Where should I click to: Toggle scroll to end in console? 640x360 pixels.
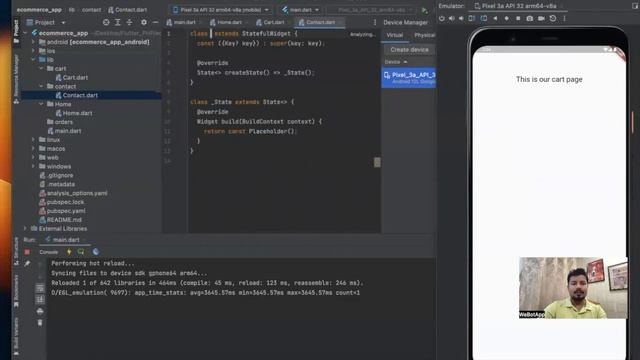[x=40, y=300]
